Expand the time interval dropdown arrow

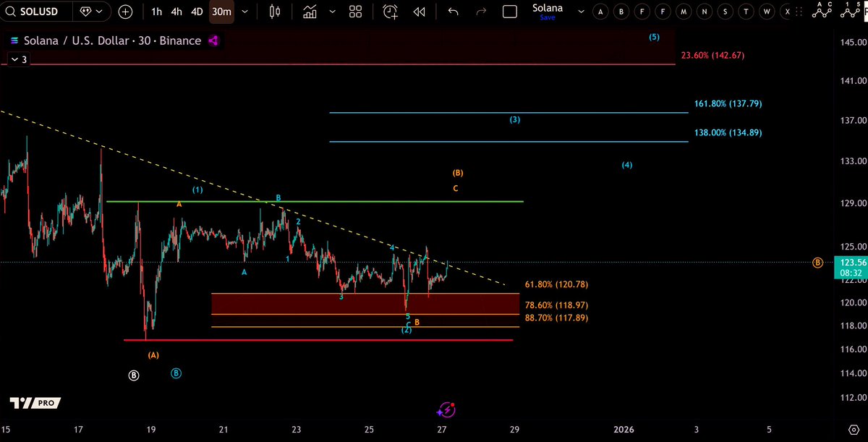(244, 12)
